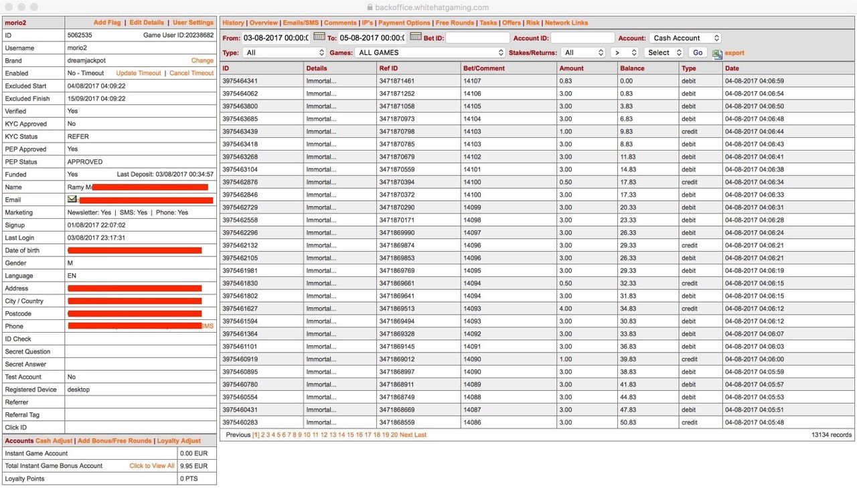Open the Network Links tab
The width and height of the screenshot is (857, 504).
point(566,23)
